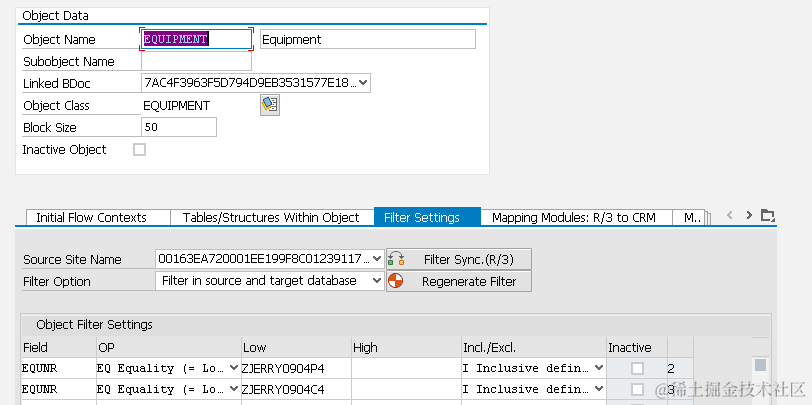Navigate tabs to the right arrow

749,215
